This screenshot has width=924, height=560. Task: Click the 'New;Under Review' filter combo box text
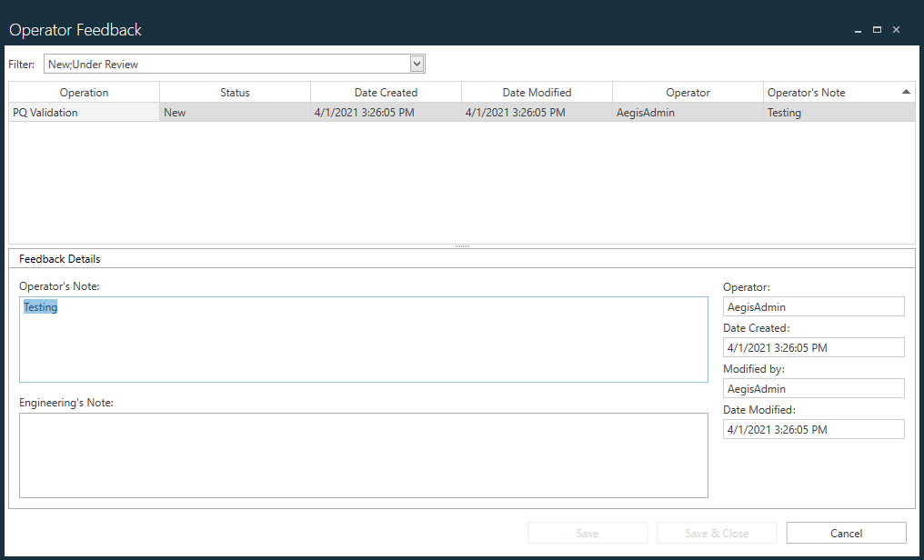tap(227, 64)
